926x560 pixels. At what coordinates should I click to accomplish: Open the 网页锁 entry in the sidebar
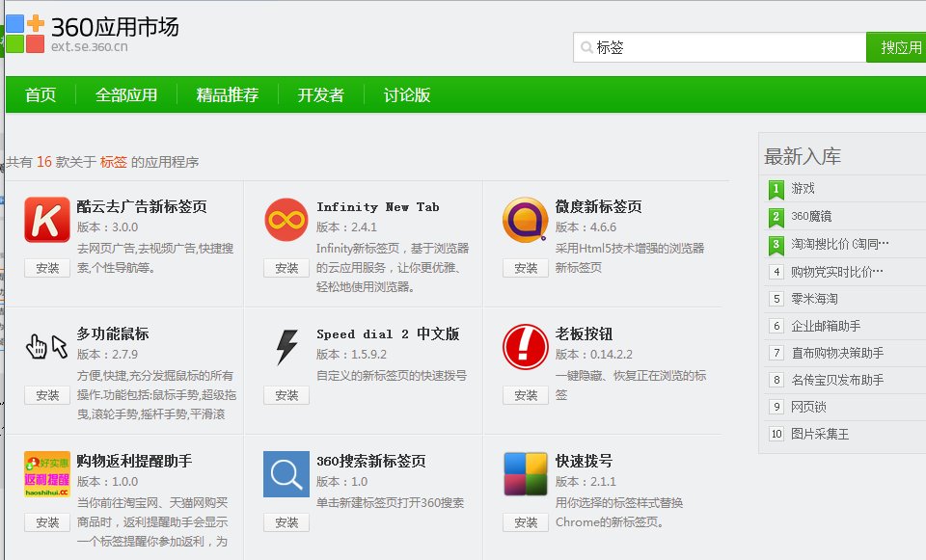pos(808,407)
